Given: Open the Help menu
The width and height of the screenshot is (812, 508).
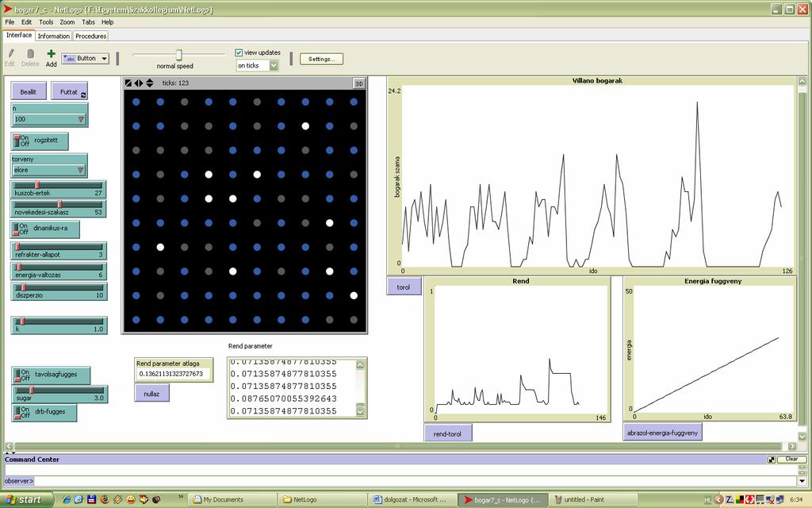Looking at the screenshot, I should point(107,22).
